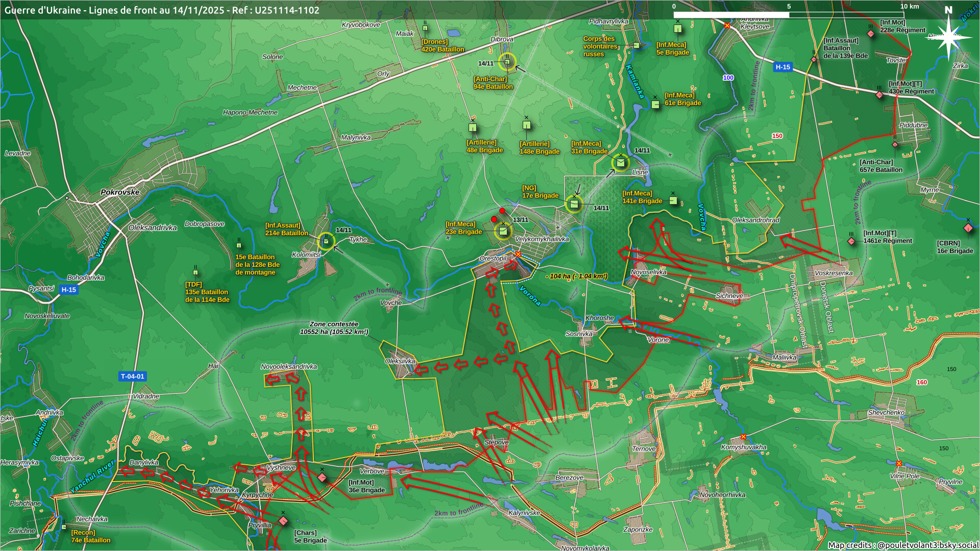Click the 214e Bataillon circled unit icon

click(326, 241)
